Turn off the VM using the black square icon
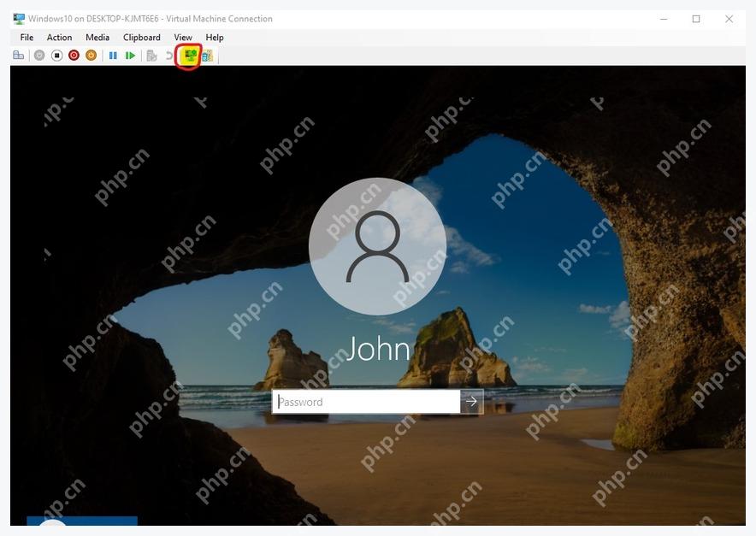 tap(57, 56)
